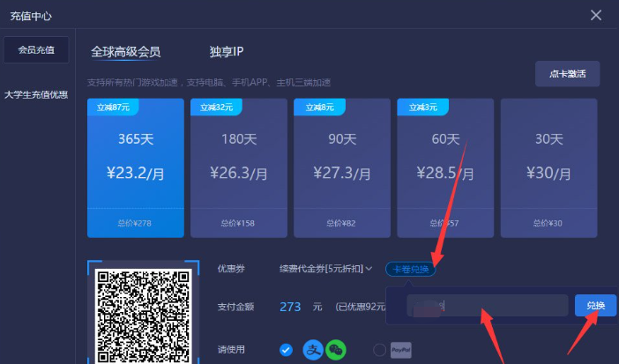Viewport: 619px width, 364px height.
Task: Click the ¥23.2/月 price text
Action: [x=136, y=174]
